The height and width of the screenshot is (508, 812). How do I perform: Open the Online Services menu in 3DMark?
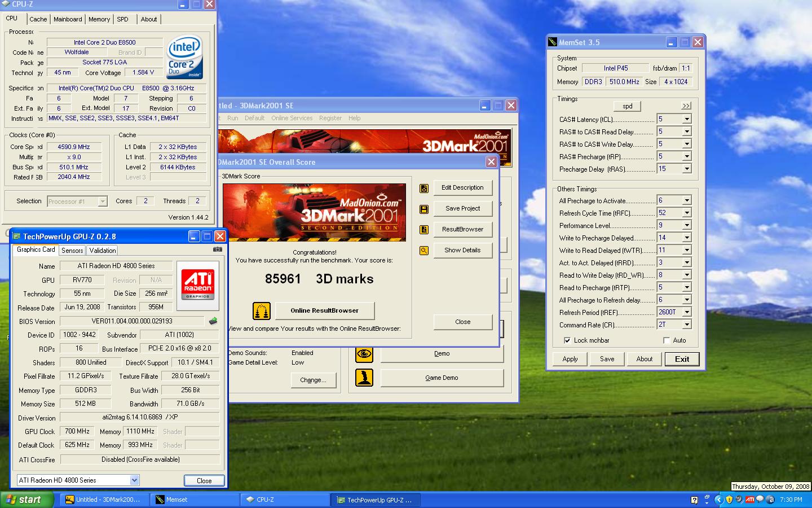coord(292,118)
